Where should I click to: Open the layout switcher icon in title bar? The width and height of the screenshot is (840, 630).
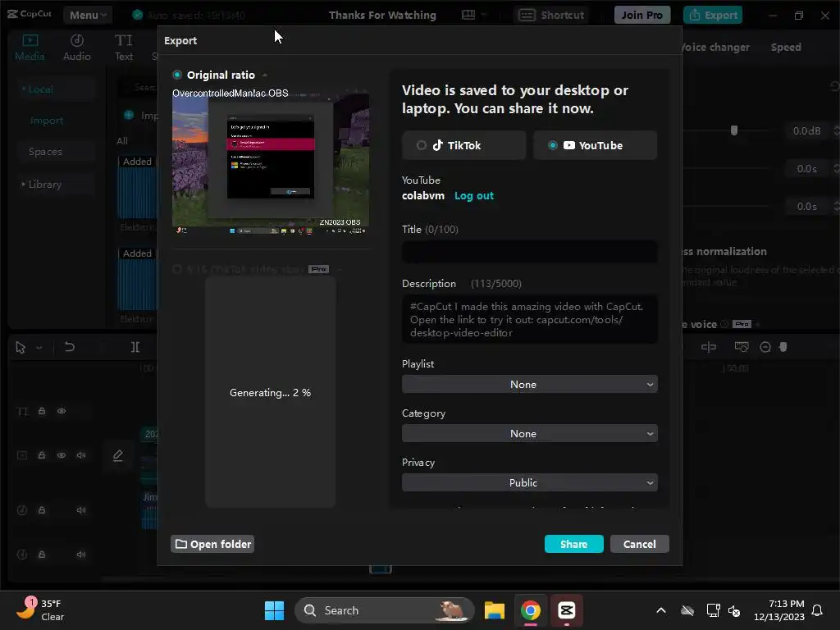[468, 15]
